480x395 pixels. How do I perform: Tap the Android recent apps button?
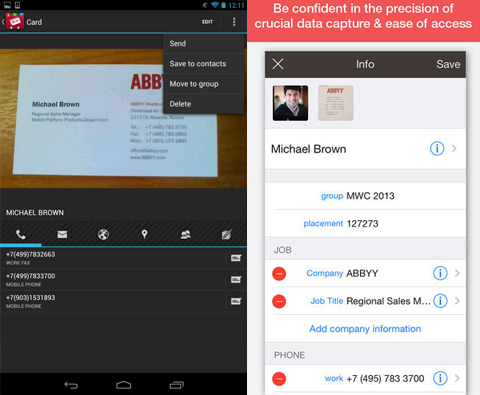tap(176, 385)
